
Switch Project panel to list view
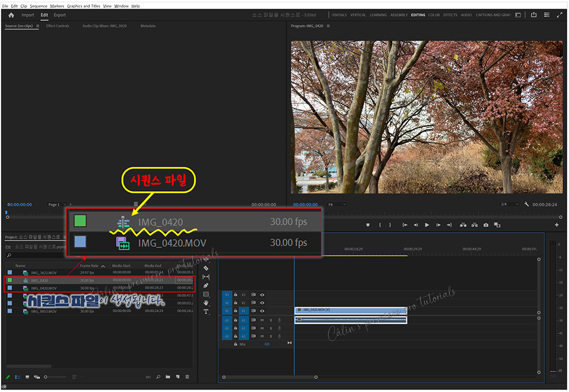coord(18,377)
